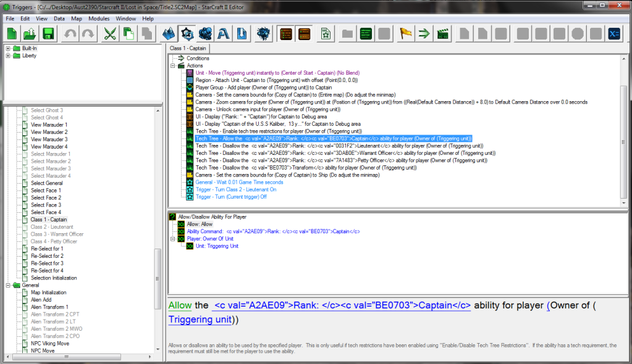632x364 pixels.
Task: Select Player Group - Add player action
Action: [264, 88]
